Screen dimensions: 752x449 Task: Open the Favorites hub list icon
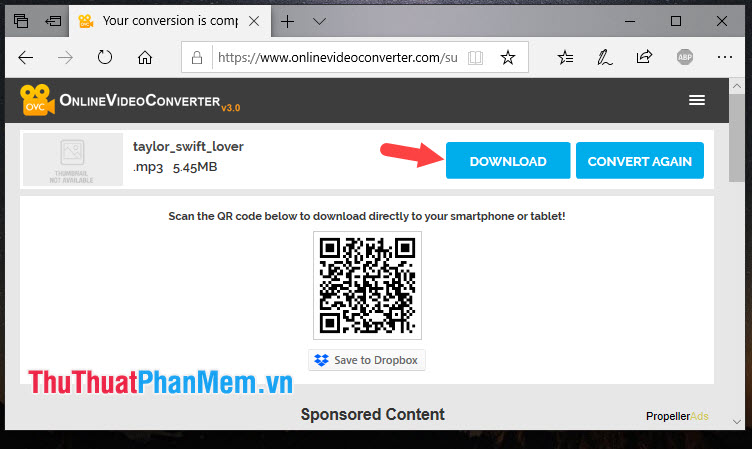point(565,58)
